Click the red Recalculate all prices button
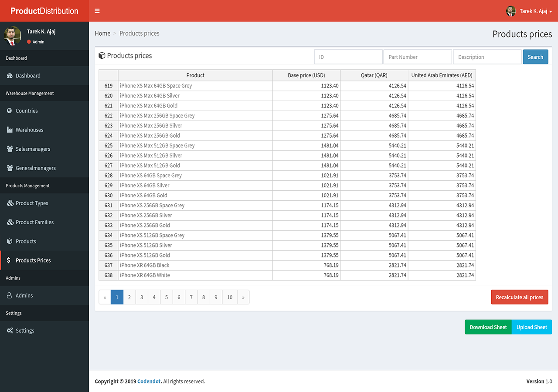Viewport: 558px width, 392px height. click(519, 297)
